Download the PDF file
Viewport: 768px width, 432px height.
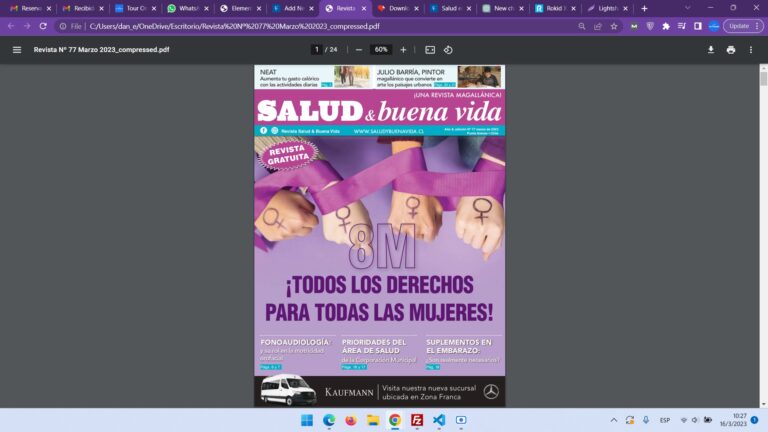[x=711, y=49]
